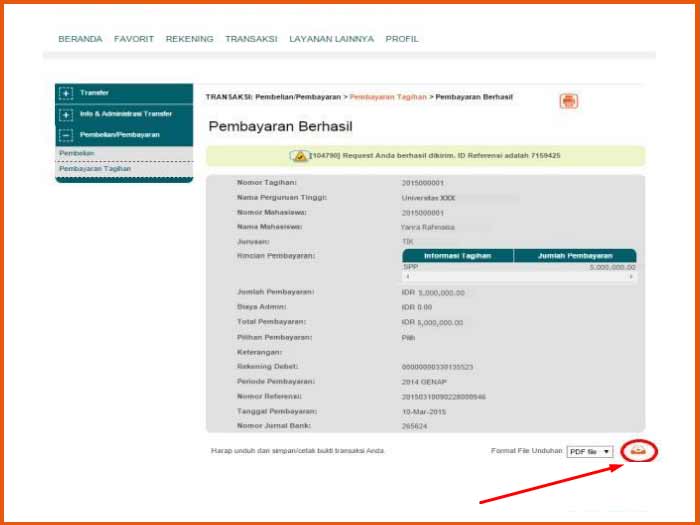The height and width of the screenshot is (525, 700).
Task: Click the Nomor Tagihan value 2015000001
Action: (423, 183)
